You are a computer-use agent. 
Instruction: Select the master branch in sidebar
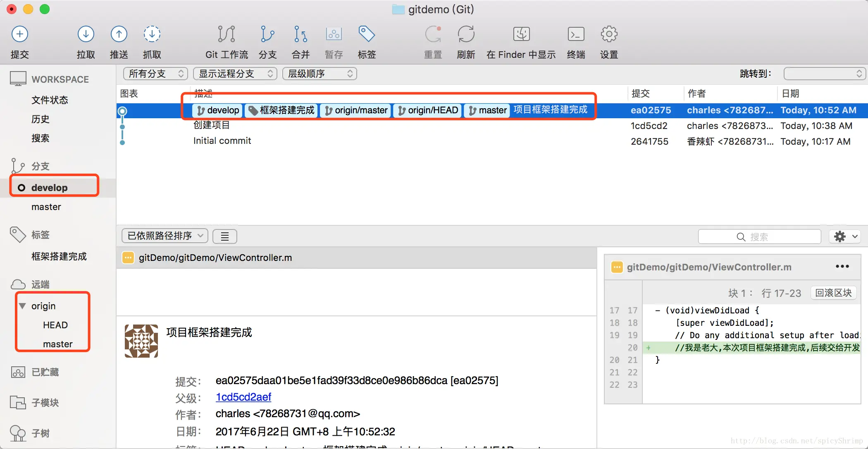46,207
